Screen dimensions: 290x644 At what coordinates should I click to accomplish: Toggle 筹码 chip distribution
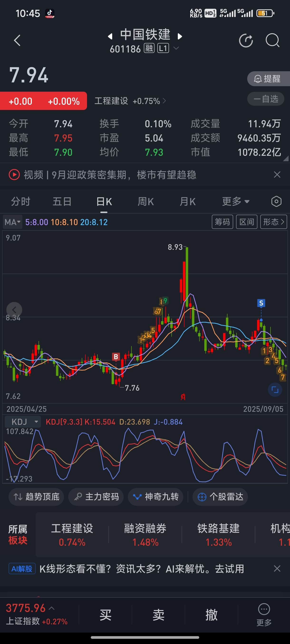point(222,222)
